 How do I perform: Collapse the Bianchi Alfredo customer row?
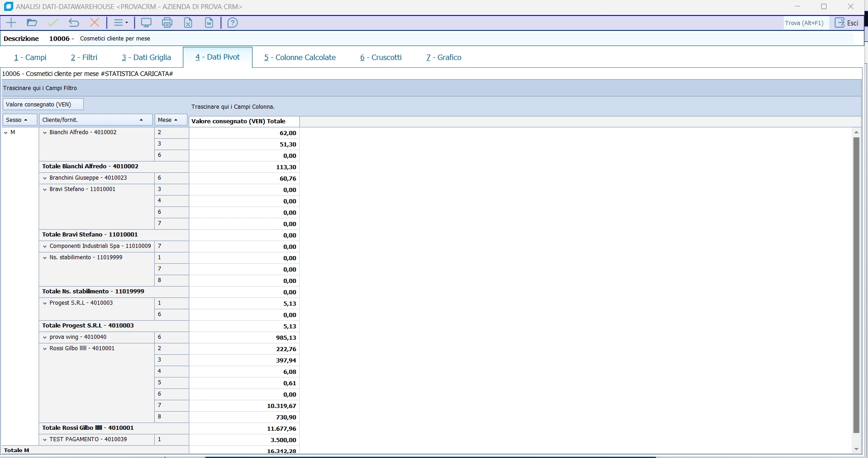click(x=45, y=133)
